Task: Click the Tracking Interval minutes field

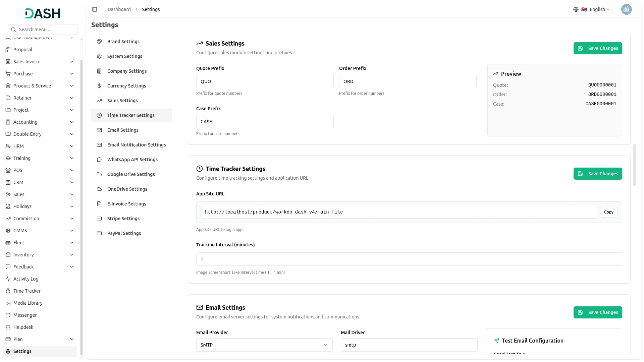Action: pos(409,259)
